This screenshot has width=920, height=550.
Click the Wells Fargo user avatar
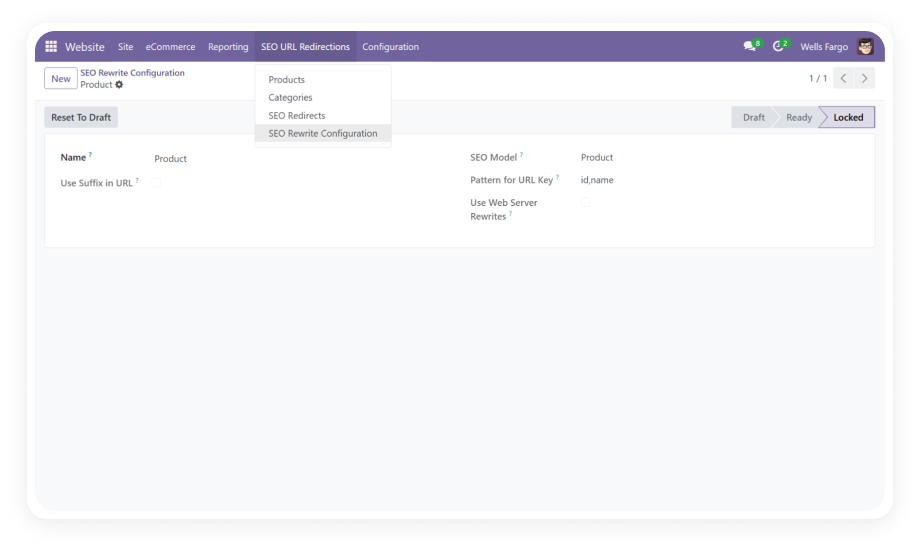[865, 46]
